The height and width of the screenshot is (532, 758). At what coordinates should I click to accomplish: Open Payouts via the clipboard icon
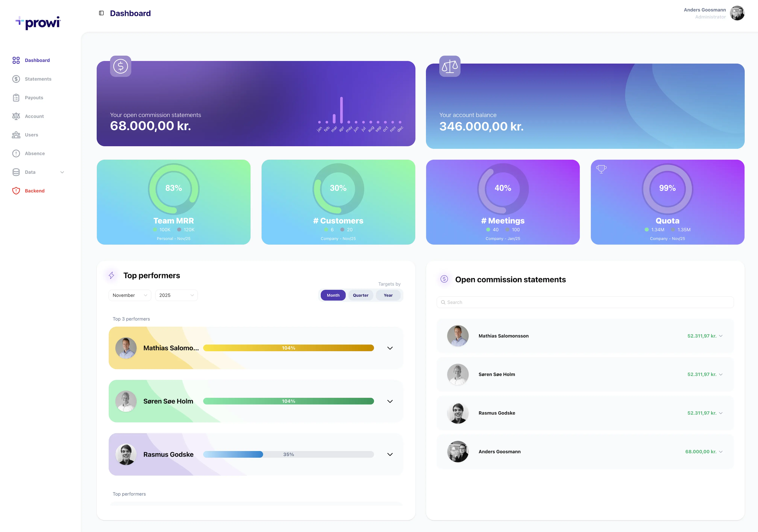point(16,98)
